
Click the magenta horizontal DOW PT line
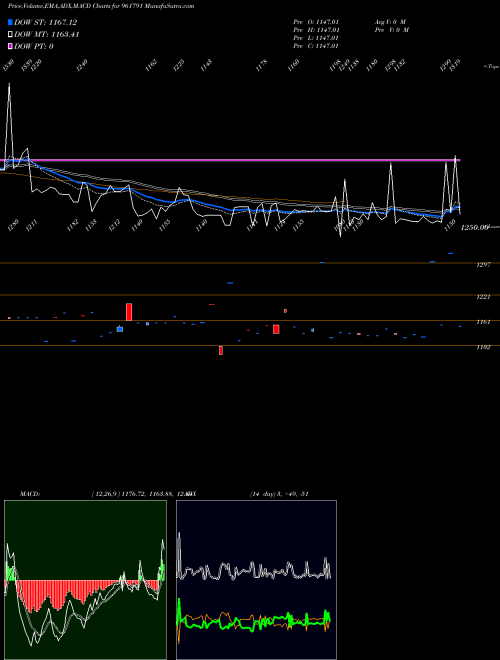231,160
